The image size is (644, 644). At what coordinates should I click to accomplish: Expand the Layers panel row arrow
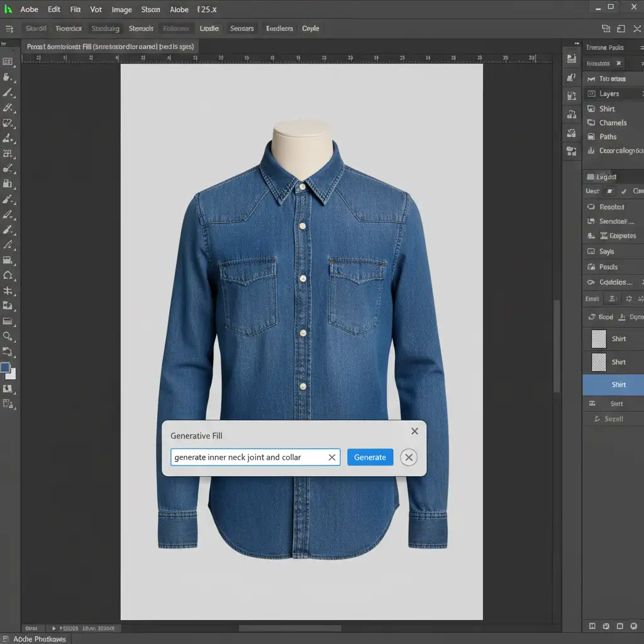[641, 94]
